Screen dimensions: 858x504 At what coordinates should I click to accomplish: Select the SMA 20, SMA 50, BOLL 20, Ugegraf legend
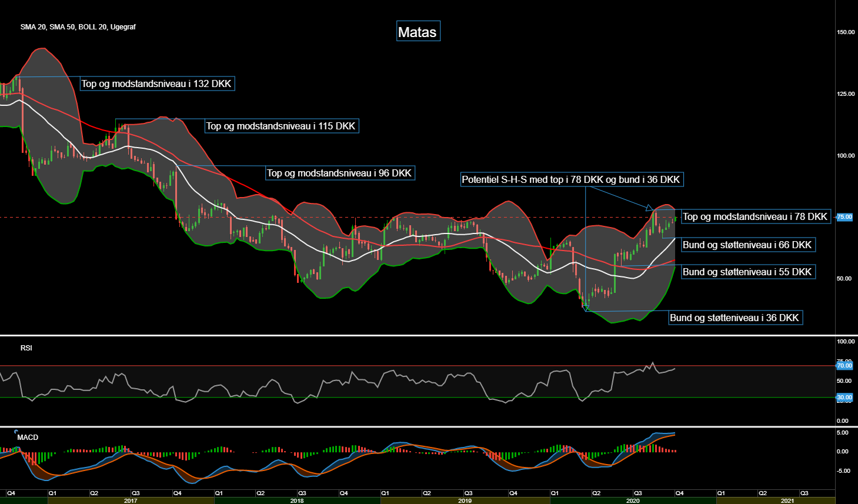(78, 27)
